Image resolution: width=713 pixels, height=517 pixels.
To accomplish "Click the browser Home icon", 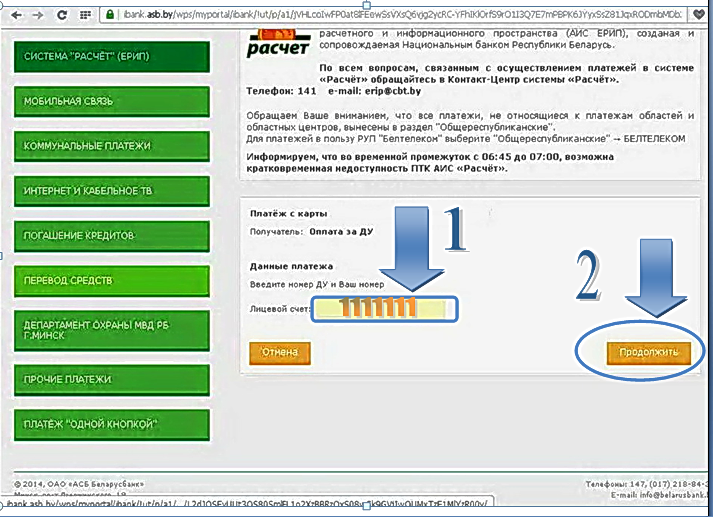I will [87, 16].
